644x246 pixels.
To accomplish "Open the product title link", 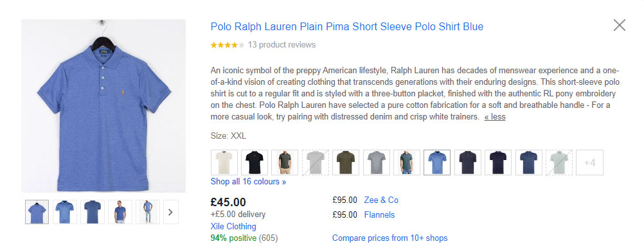I will (347, 27).
